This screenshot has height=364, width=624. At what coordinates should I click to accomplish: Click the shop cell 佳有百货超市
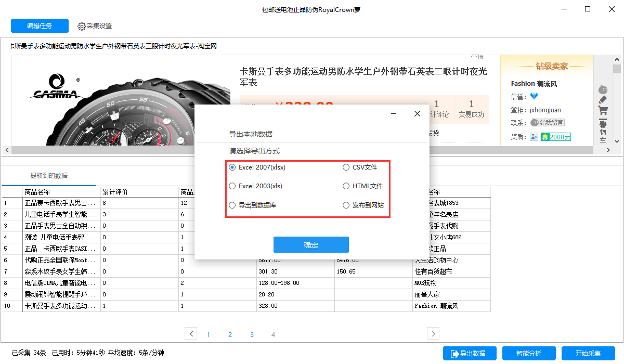coord(451,271)
